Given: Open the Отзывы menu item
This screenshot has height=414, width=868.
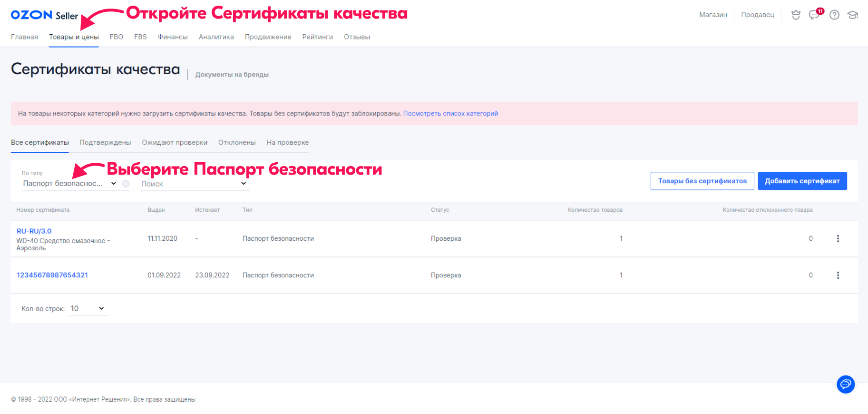Looking at the screenshot, I should click(357, 37).
